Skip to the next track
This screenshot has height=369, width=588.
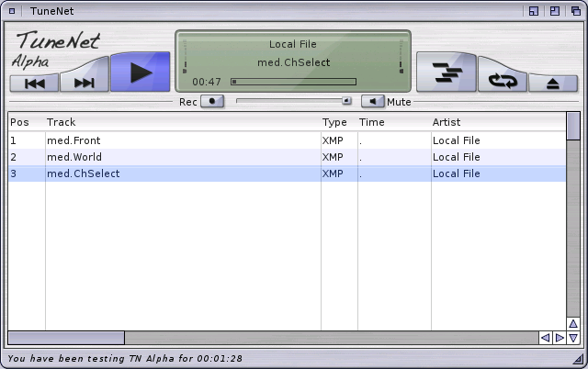pyautogui.click(x=85, y=83)
